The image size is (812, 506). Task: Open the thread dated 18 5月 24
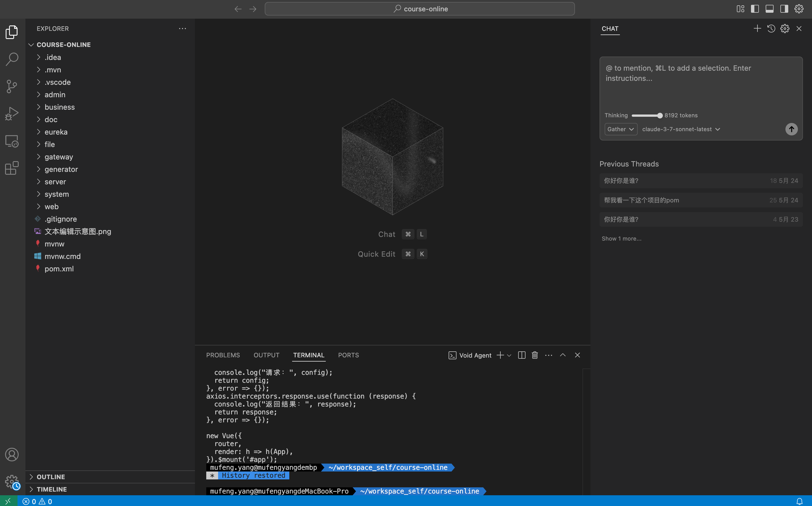tap(701, 181)
